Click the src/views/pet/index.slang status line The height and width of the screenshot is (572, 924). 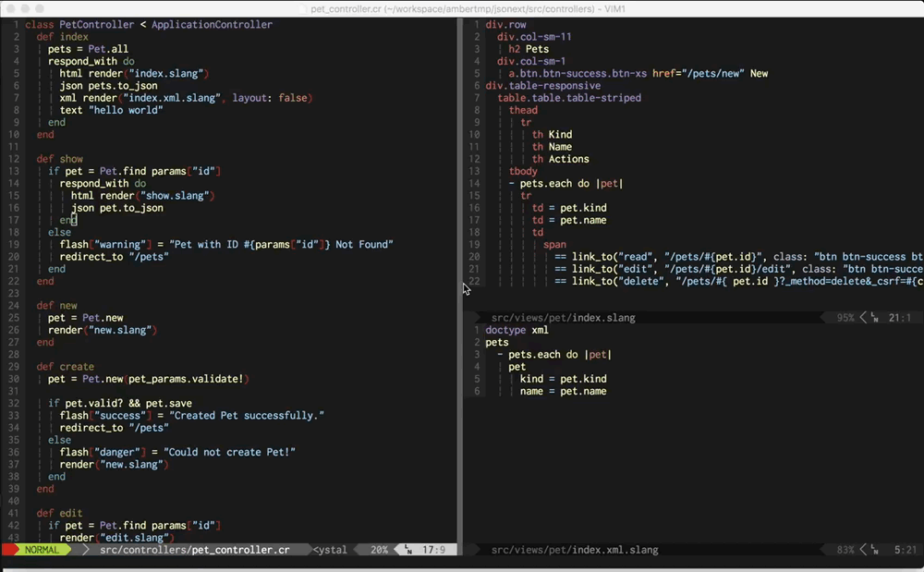[564, 318]
